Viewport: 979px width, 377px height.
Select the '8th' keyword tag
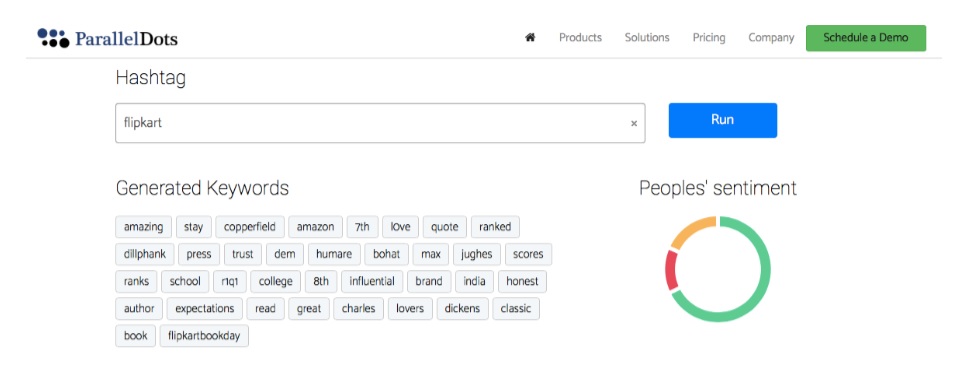pyautogui.click(x=321, y=281)
